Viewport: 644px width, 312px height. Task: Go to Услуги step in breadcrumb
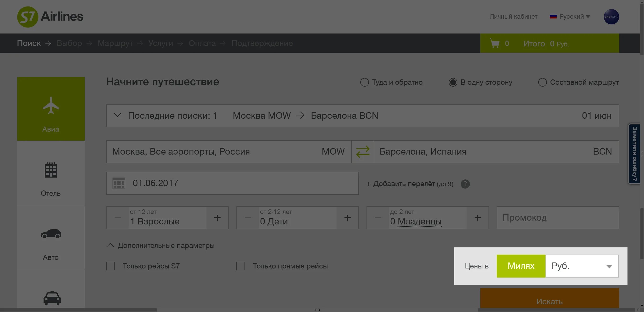tap(161, 43)
